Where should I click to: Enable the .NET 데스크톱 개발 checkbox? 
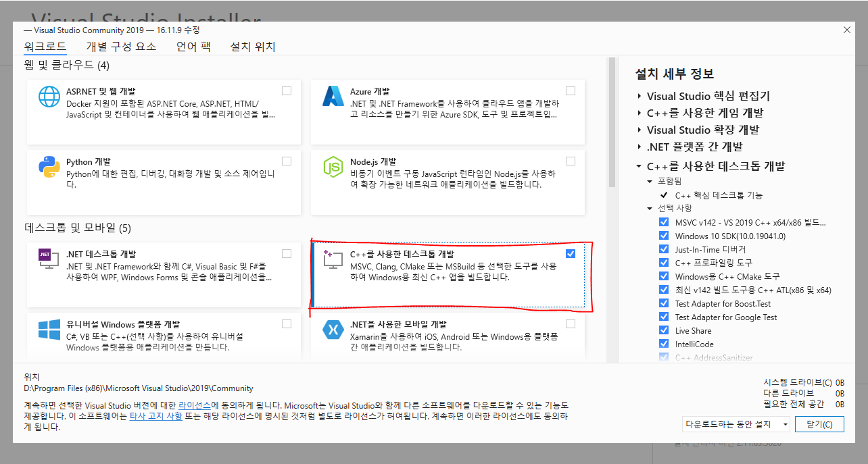coord(287,253)
